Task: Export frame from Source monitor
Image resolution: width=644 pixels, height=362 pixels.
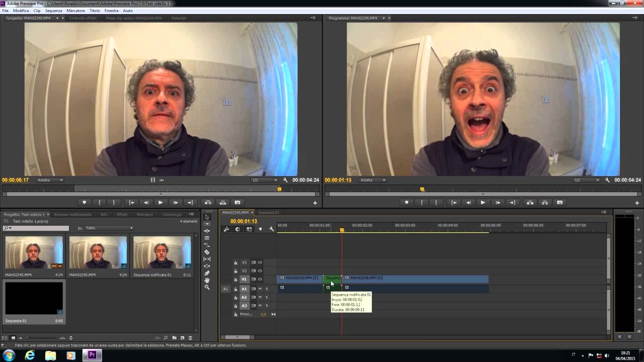Action: point(237,203)
